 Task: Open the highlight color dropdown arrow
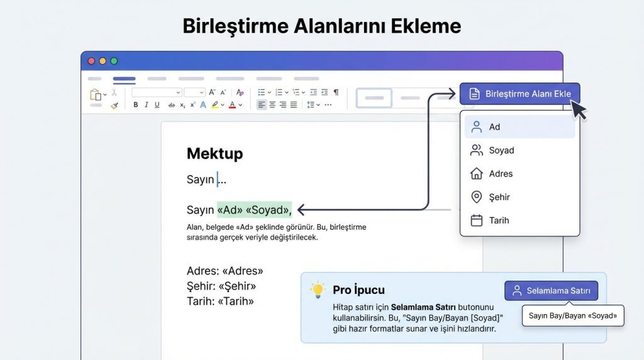tap(222, 105)
